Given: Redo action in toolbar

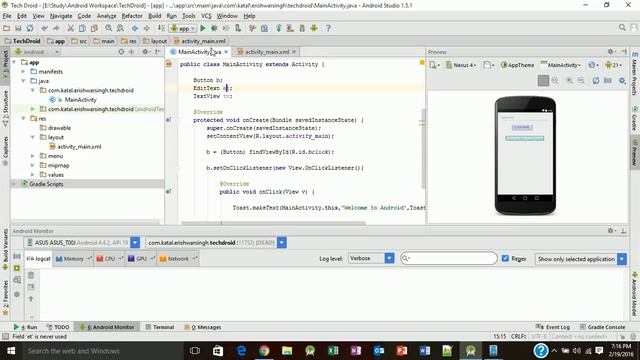Looking at the screenshot, I should pos(56,28).
